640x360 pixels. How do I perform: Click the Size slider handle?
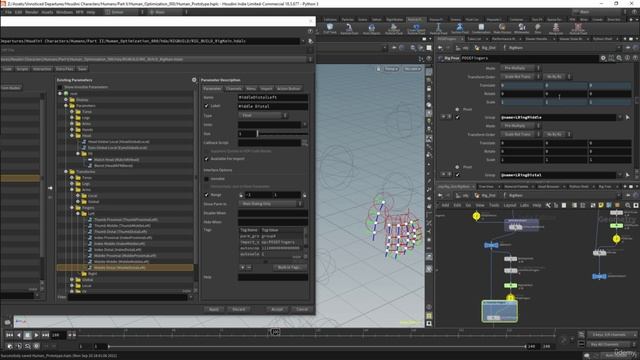click(258, 133)
